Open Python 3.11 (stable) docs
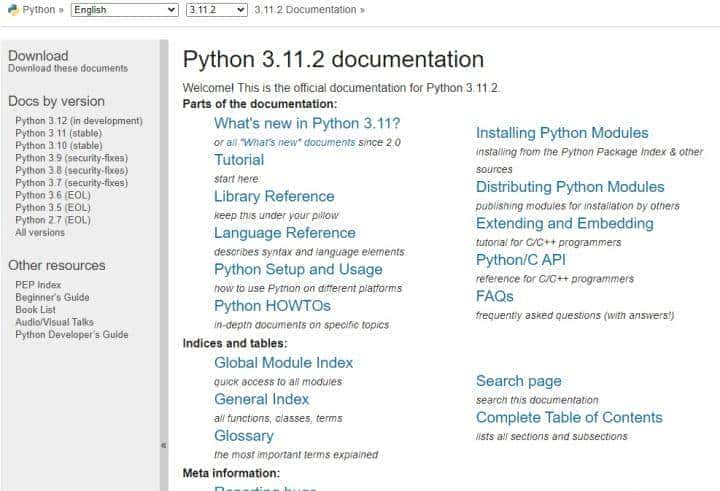 (x=59, y=133)
